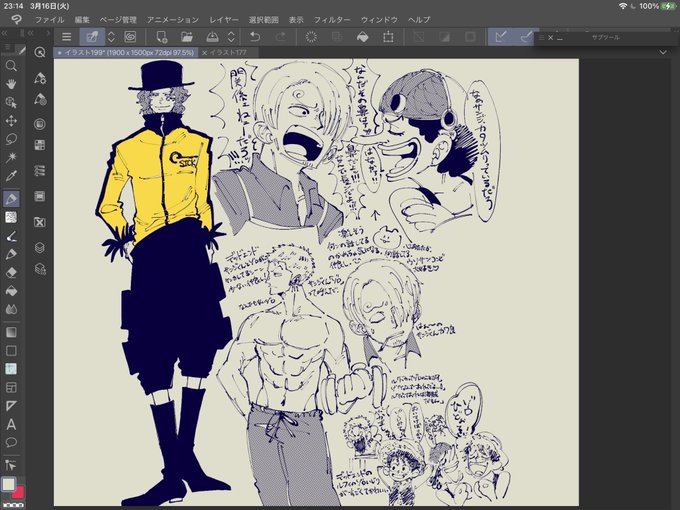Open the アニメーション menu
Viewport: 680px width, 510px height.
[173, 20]
